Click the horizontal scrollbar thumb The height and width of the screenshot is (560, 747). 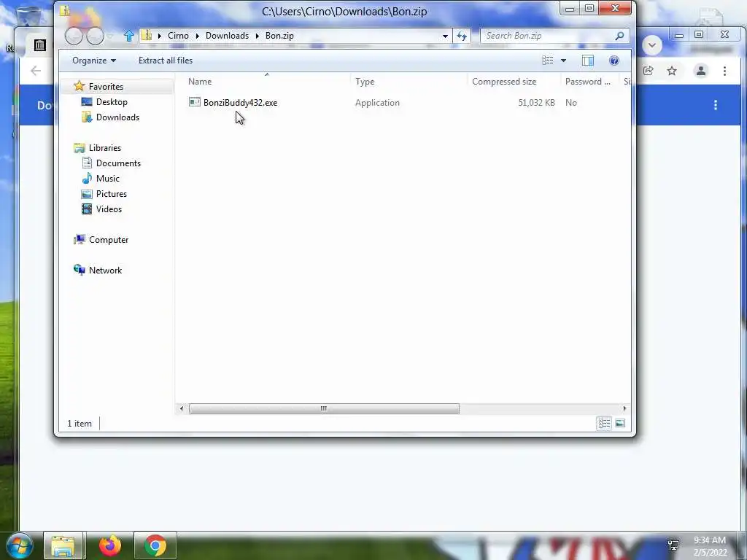pos(324,408)
